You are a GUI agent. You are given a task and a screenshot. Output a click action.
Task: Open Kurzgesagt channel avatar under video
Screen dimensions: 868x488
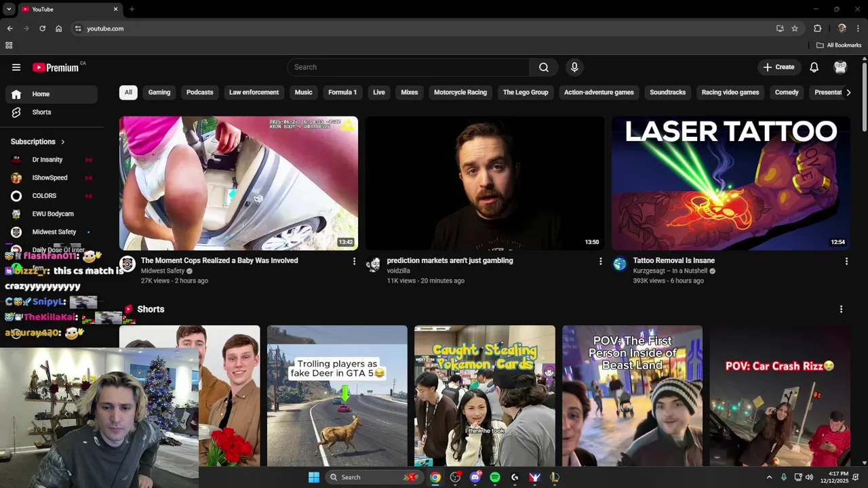coord(620,264)
